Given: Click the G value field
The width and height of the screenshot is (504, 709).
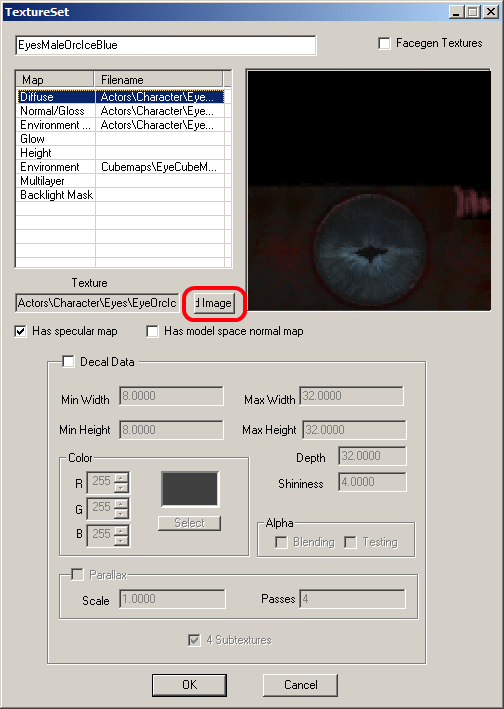Looking at the screenshot, I should 100,509.
